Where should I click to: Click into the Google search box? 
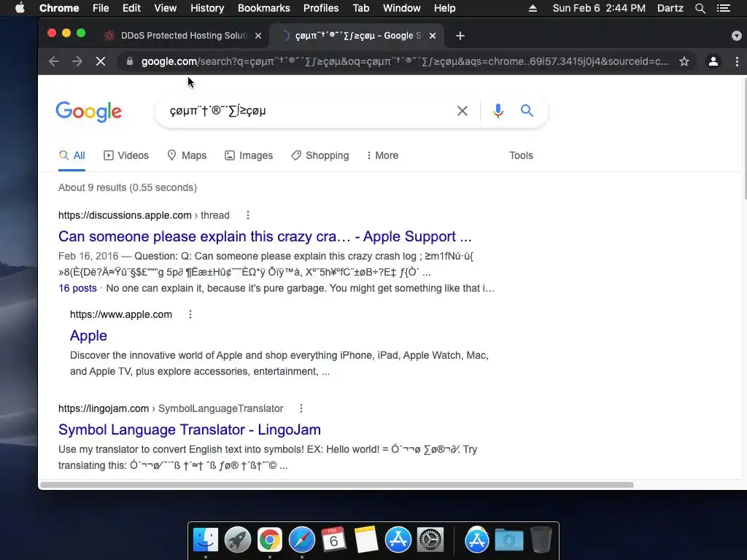[307, 111]
